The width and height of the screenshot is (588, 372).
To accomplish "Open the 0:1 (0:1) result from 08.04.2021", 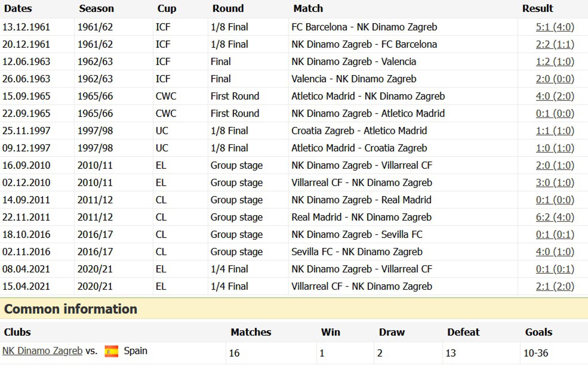I will (555, 269).
